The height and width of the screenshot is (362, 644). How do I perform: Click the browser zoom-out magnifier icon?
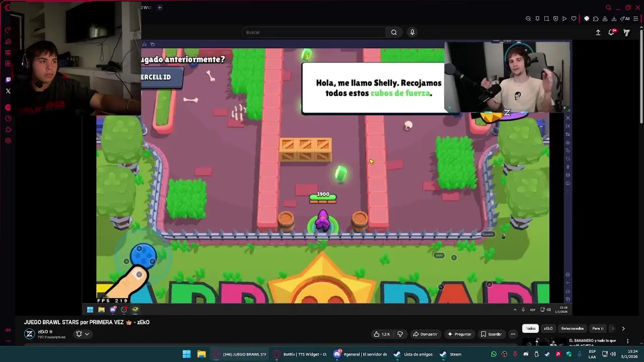coord(528,19)
